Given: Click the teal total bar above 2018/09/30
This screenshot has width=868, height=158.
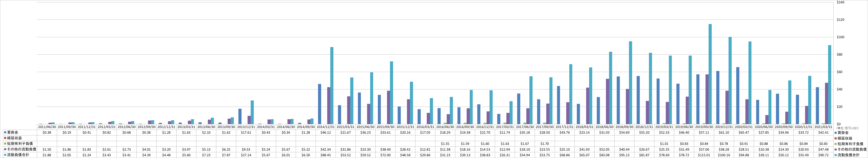Looking at the screenshot, I should (630, 83).
